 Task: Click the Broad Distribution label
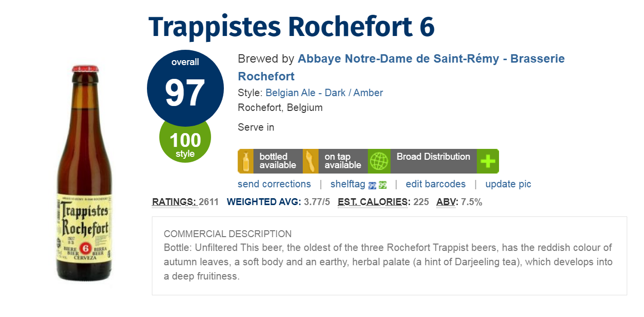point(433,157)
